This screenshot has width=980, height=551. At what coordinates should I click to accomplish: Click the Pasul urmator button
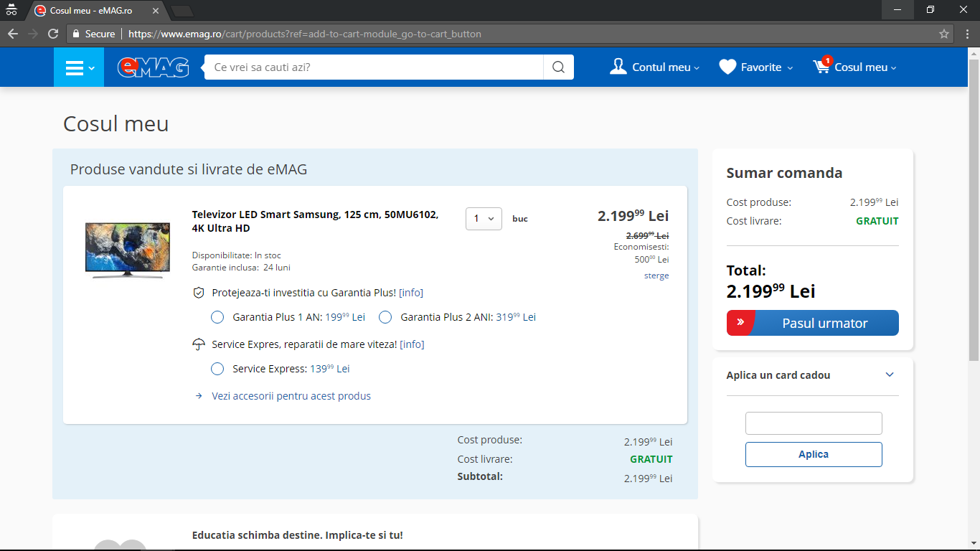pos(813,323)
